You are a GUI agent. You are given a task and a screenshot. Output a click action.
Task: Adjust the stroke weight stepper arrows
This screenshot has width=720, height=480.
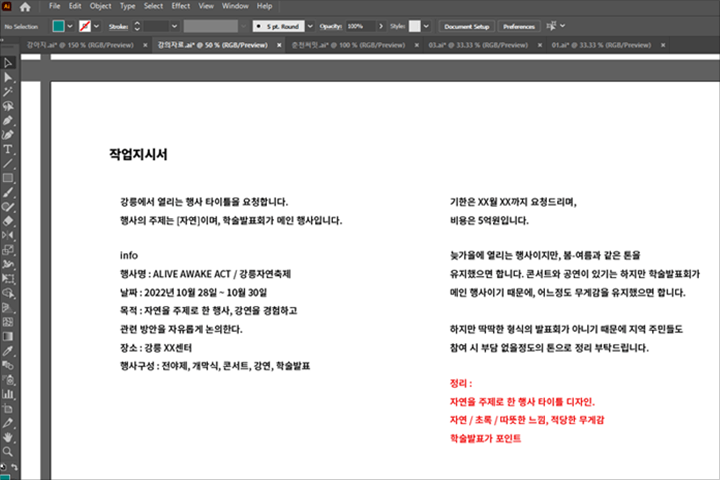coord(137,26)
